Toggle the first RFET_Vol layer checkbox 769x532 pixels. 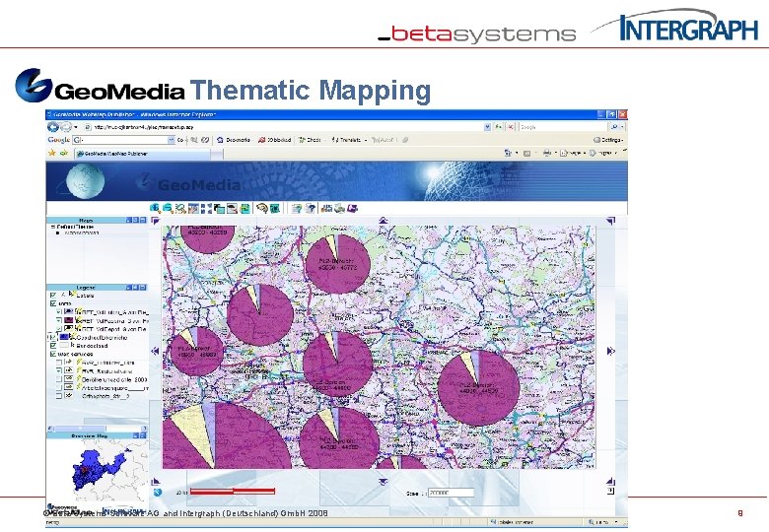[x=59, y=311]
